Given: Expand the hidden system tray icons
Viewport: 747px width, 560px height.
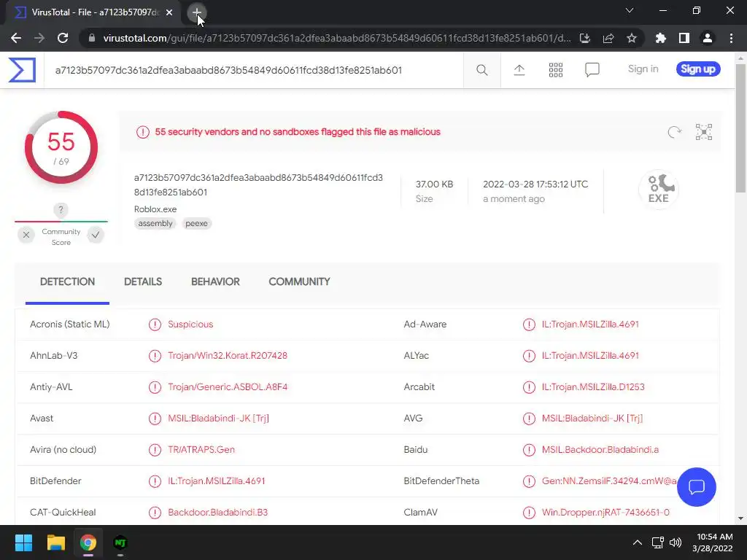Looking at the screenshot, I should pos(637,542).
